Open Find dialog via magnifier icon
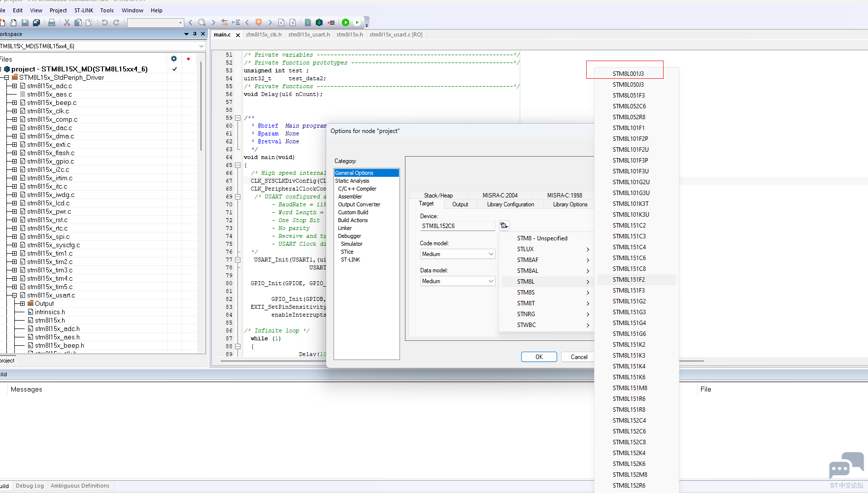 [x=202, y=22]
